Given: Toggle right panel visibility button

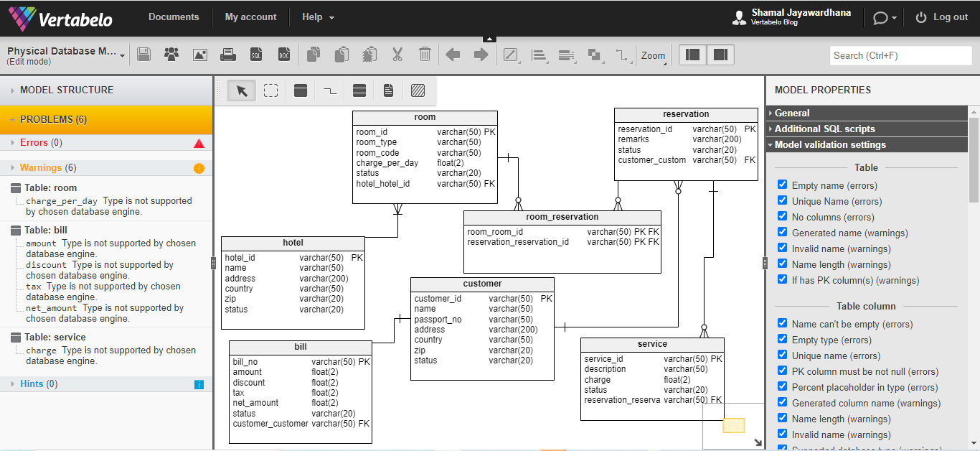Looking at the screenshot, I should (720, 55).
